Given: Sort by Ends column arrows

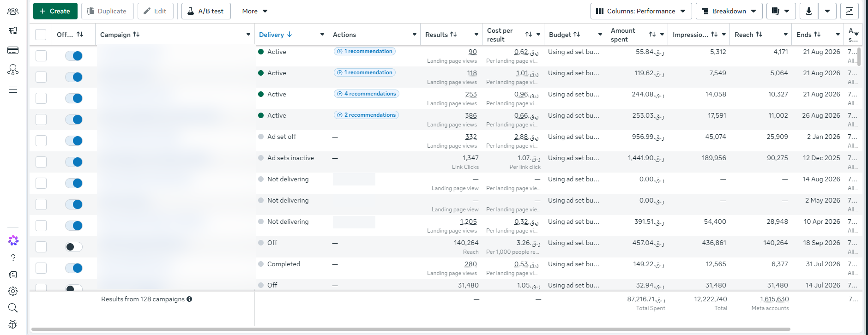Looking at the screenshot, I should [817, 35].
